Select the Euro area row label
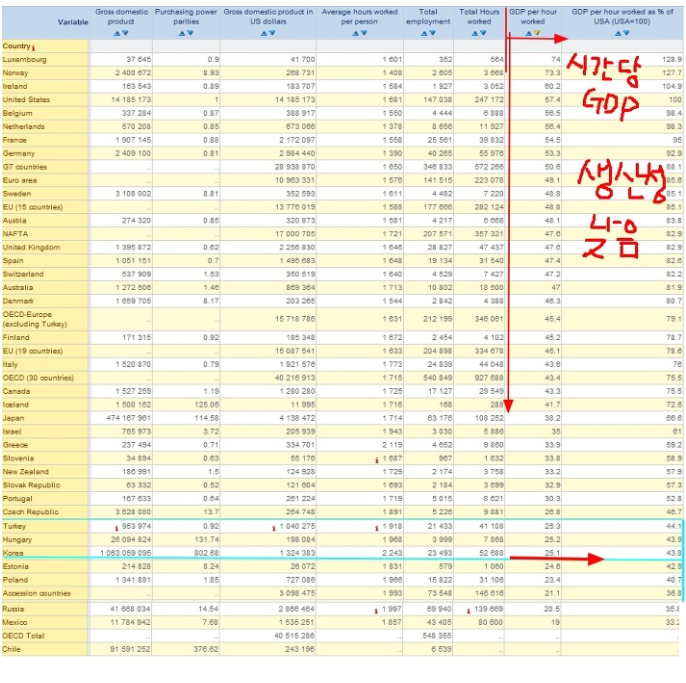 point(20,180)
